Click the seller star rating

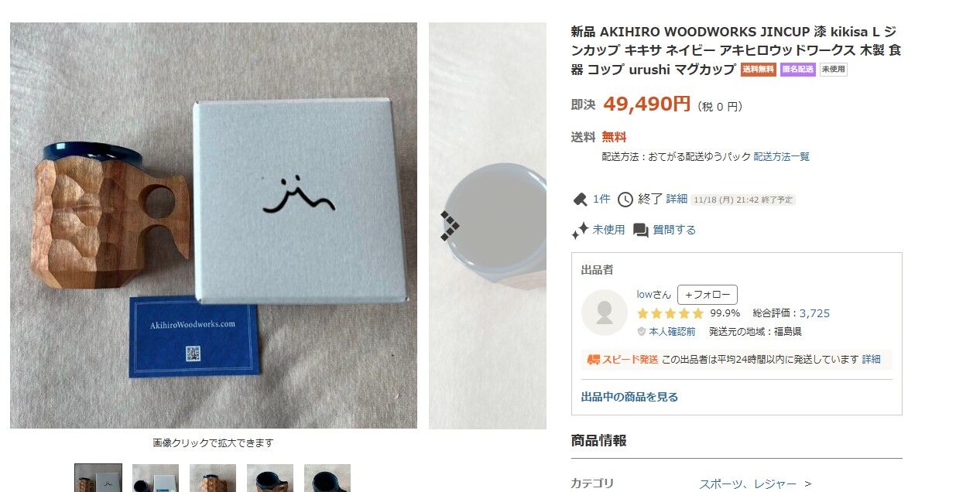pos(670,313)
